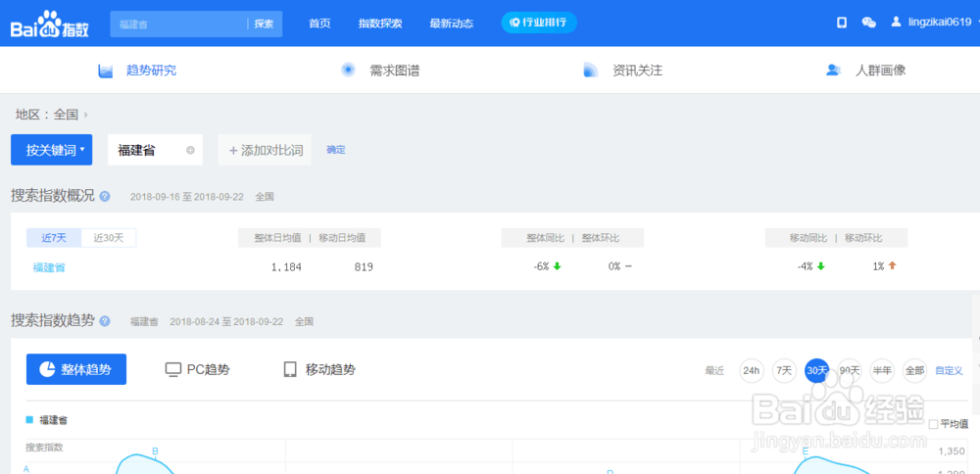Viewport: 980px width, 474px height.
Task: Open the 需求图谱 circular icon
Action: pos(348,70)
